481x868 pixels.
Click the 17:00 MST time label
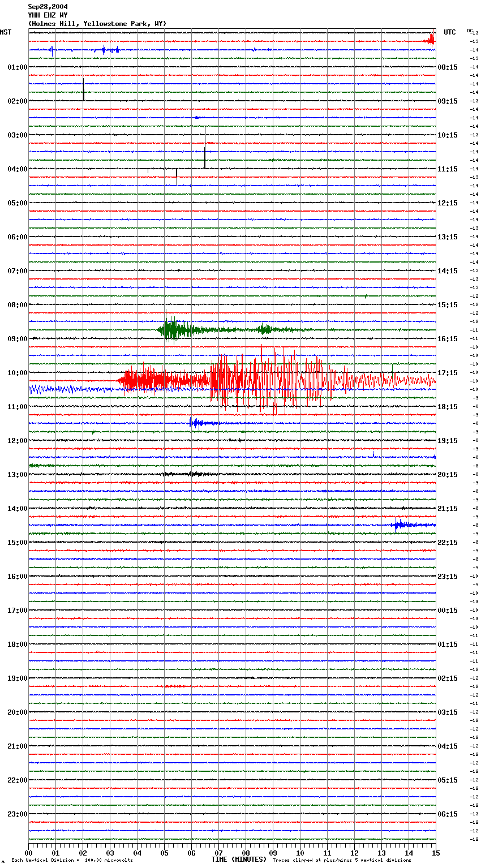[18, 611]
